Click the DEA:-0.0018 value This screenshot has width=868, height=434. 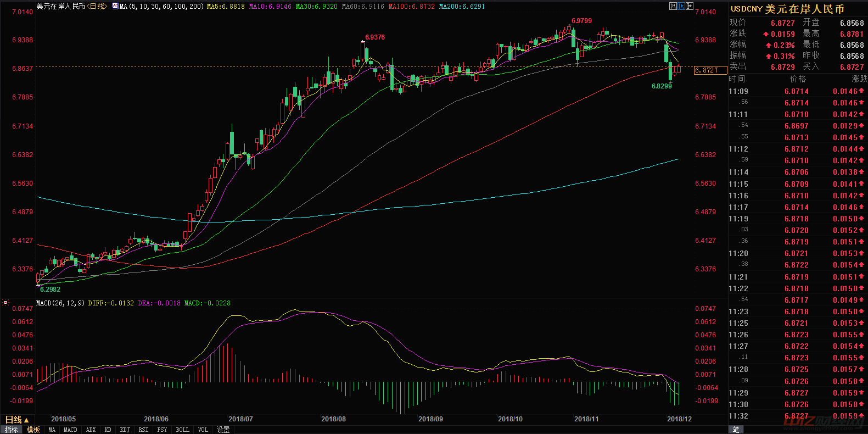pyautogui.click(x=159, y=303)
